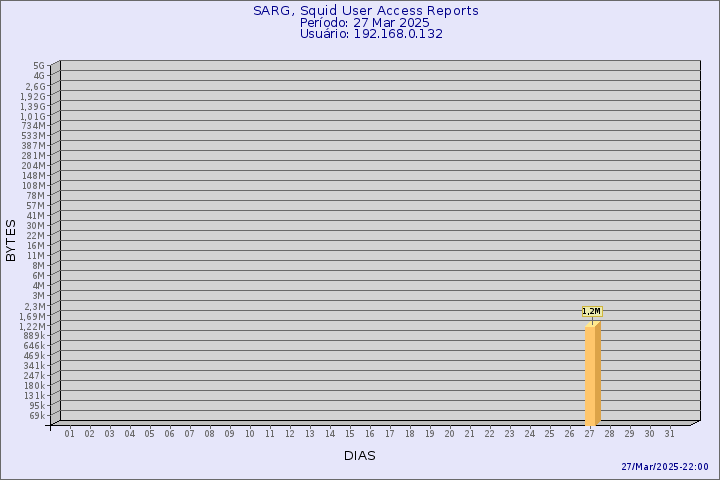Click the orange bar for day 27

click(x=592, y=374)
